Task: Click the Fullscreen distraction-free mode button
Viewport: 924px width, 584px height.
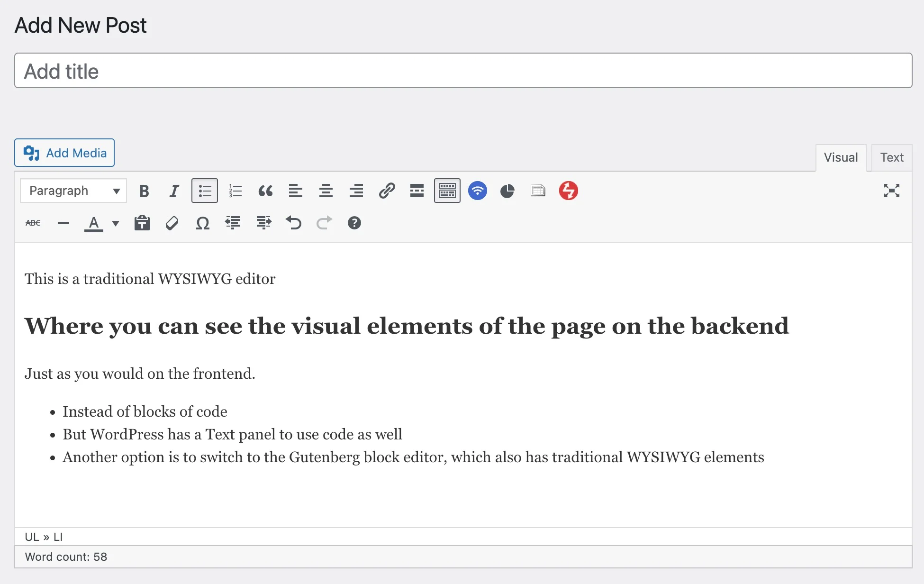Action: point(892,191)
